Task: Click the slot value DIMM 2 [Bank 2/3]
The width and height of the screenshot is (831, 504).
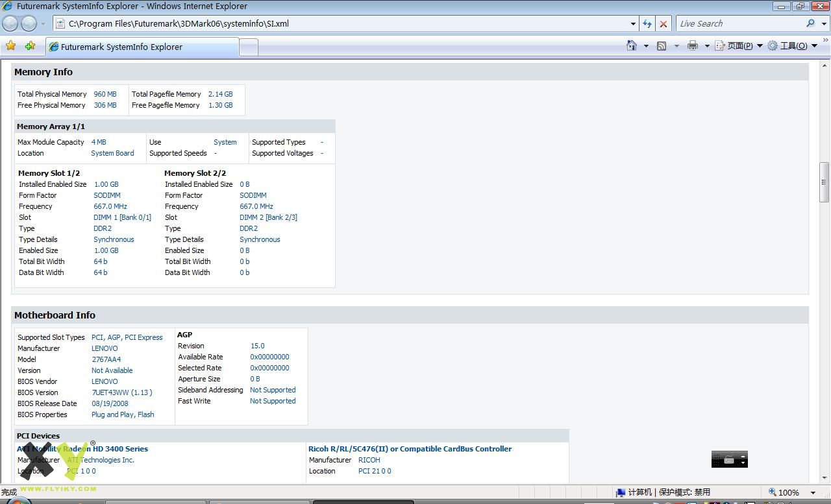Action: (268, 217)
